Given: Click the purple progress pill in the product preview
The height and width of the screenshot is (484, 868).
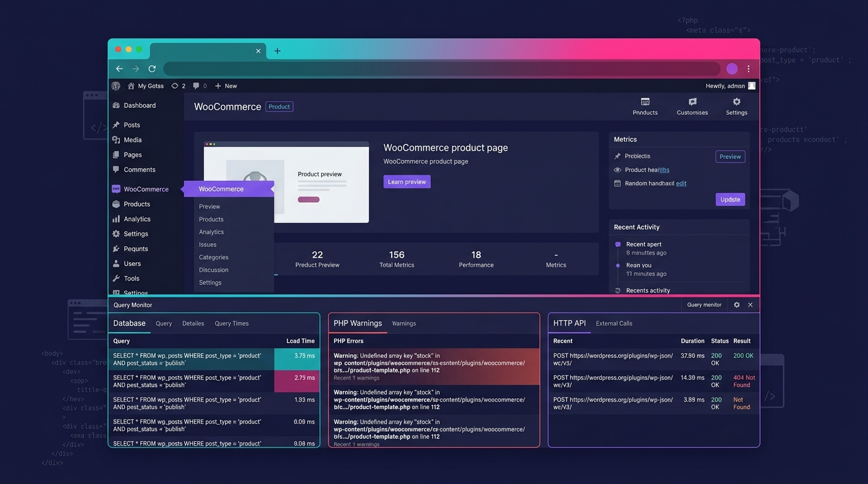Looking at the screenshot, I should [x=308, y=199].
